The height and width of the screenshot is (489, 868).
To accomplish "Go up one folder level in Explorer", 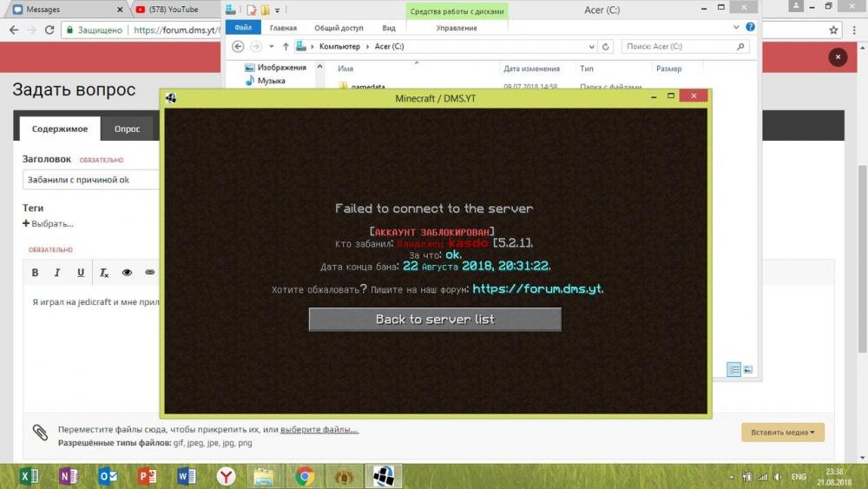I will [x=286, y=47].
